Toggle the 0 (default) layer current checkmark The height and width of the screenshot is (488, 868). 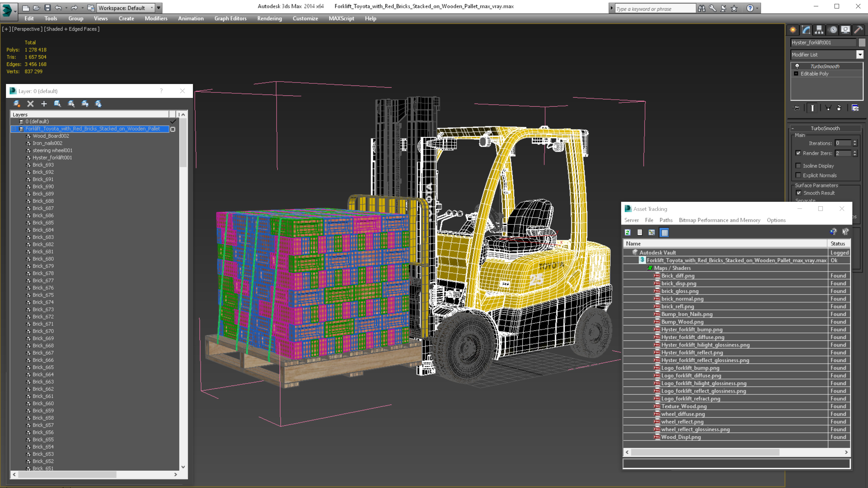point(173,122)
